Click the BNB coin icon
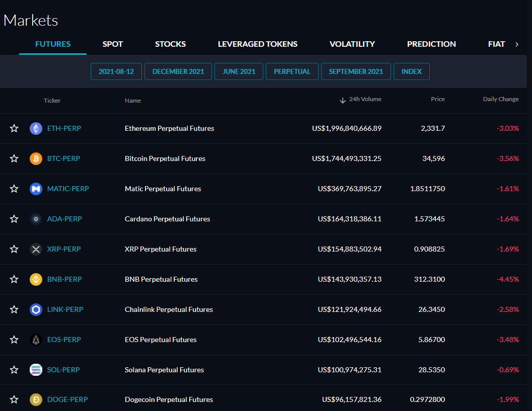Screen dimensions: 532x411 point(36,279)
